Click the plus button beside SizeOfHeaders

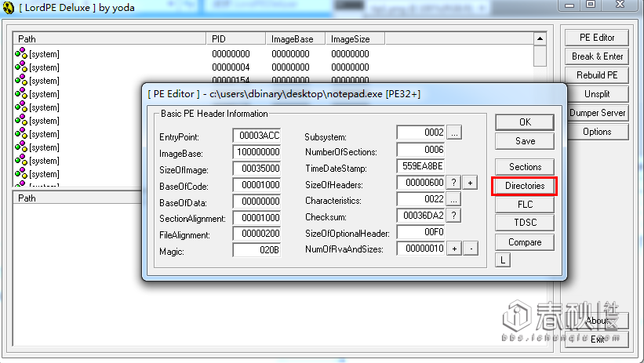(471, 183)
